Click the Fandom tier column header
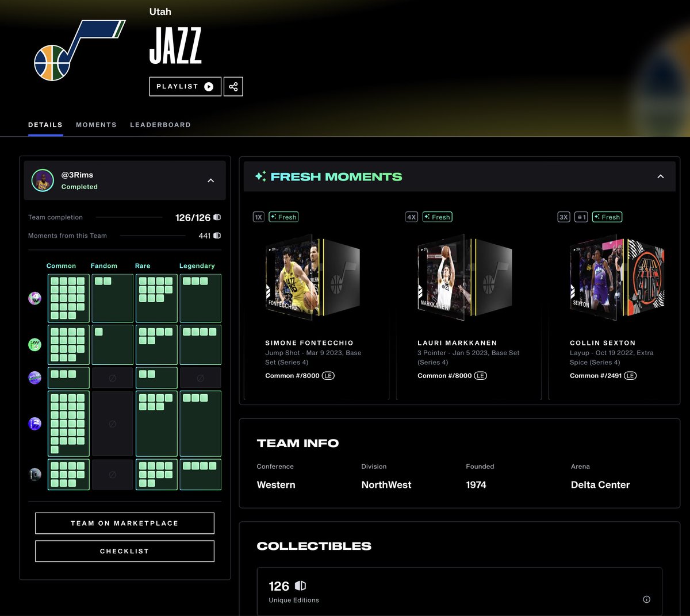 pyautogui.click(x=104, y=266)
